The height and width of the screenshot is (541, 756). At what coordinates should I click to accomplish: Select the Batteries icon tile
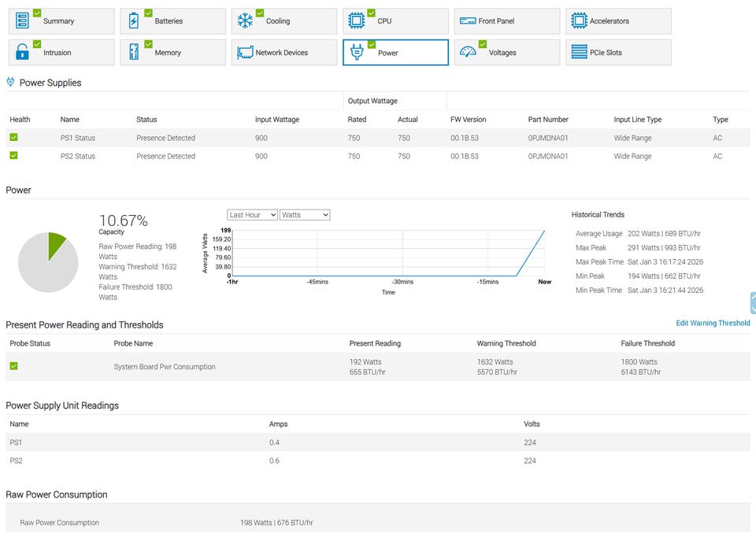pyautogui.click(x=134, y=20)
